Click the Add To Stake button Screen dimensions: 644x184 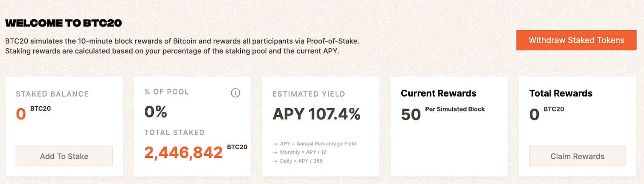coord(64,156)
